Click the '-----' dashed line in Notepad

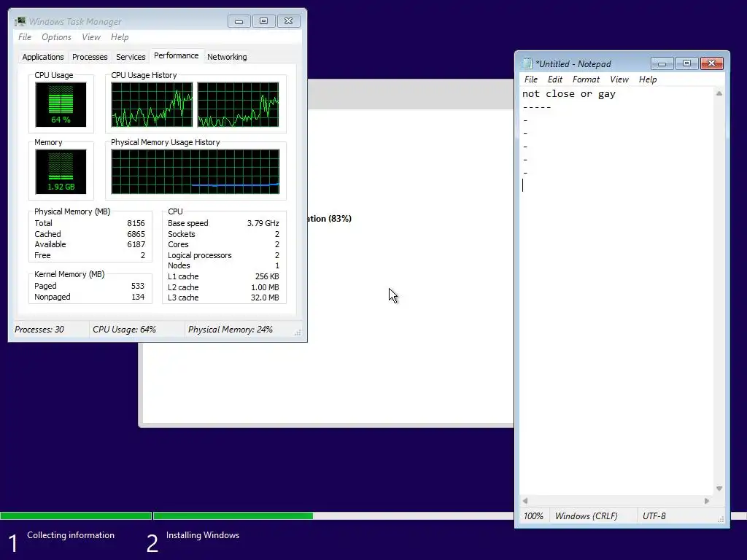[x=537, y=107]
